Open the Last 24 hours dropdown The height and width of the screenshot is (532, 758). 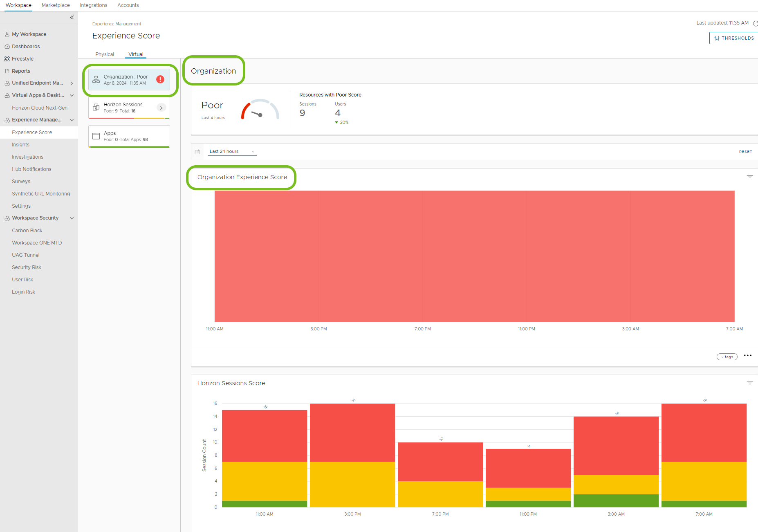pos(232,152)
